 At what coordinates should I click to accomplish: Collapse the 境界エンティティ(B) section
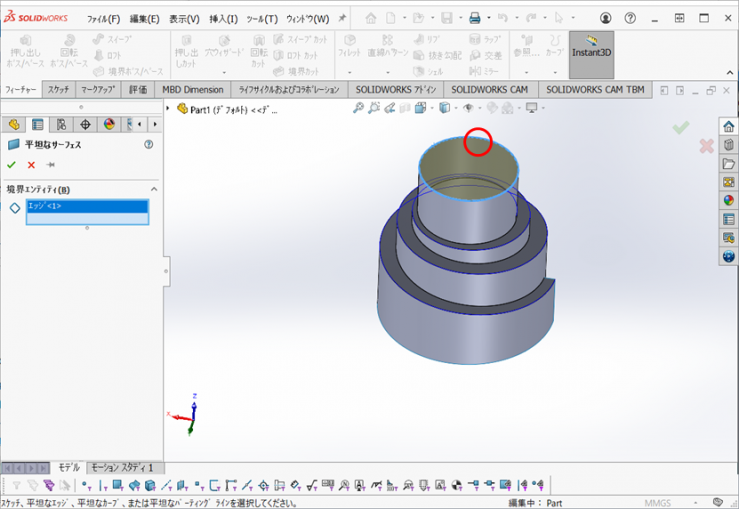(154, 189)
